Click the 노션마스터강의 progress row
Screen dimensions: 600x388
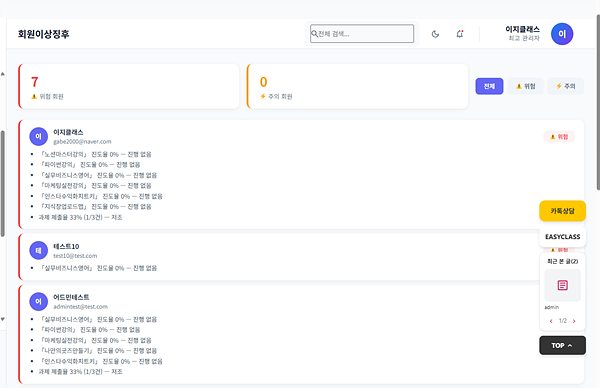pyautogui.click(x=95, y=155)
